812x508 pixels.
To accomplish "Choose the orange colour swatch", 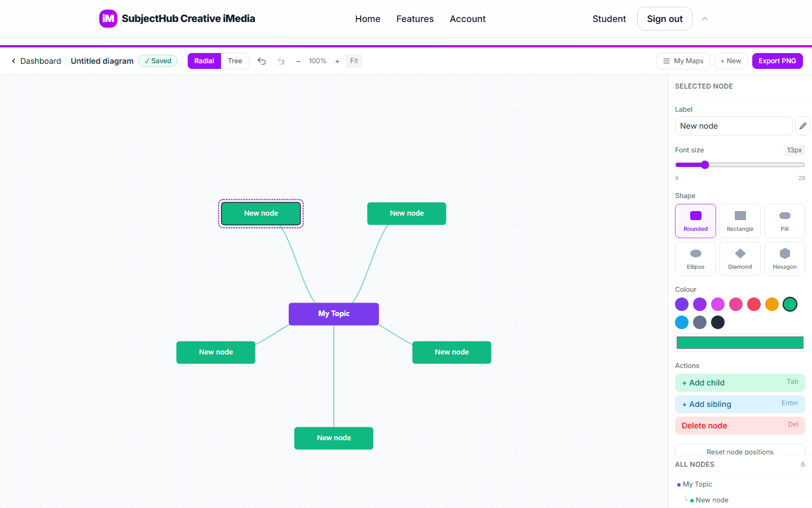I will [x=772, y=304].
